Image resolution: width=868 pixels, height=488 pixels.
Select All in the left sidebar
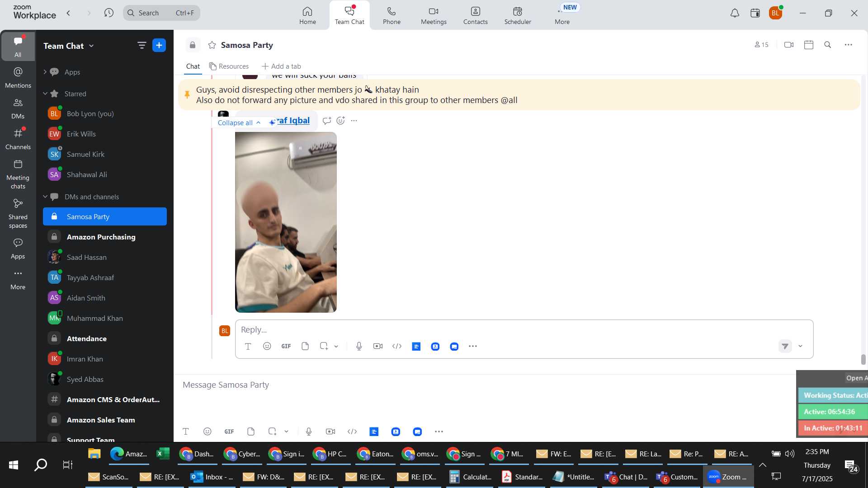[18, 46]
